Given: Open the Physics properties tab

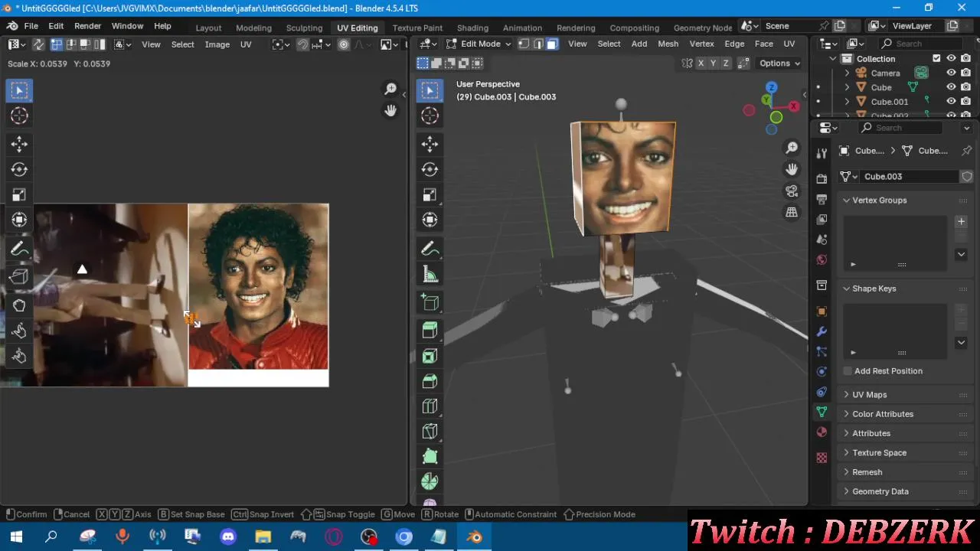Looking at the screenshot, I should click(822, 372).
